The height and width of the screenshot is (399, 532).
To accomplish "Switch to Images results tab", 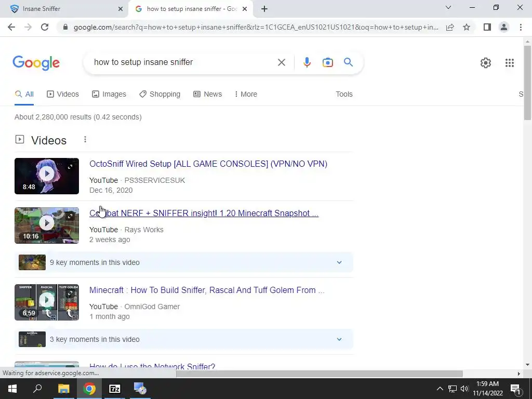I will point(109,95).
